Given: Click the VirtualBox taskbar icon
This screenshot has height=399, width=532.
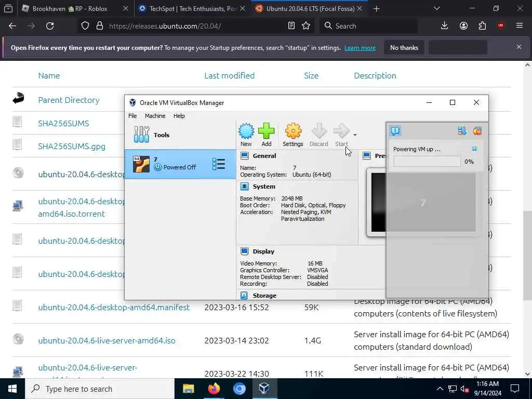Looking at the screenshot, I should 264,389.
